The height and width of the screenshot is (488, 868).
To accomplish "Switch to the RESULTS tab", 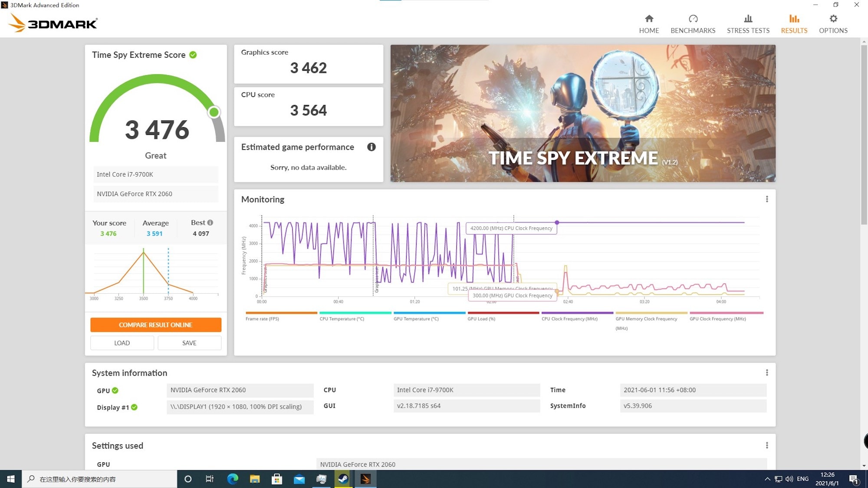I will pyautogui.click(x=794, y=24).
